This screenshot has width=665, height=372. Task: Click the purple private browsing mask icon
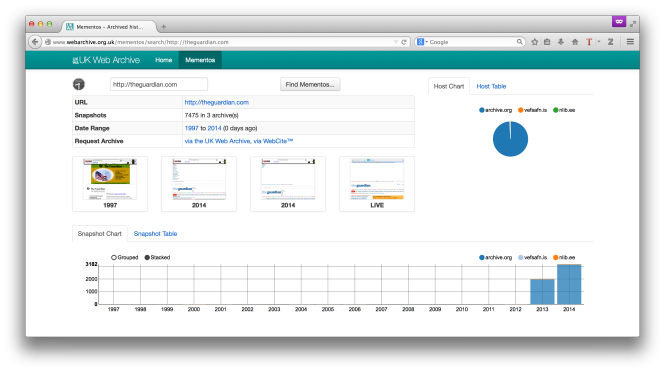click(619, 21)
